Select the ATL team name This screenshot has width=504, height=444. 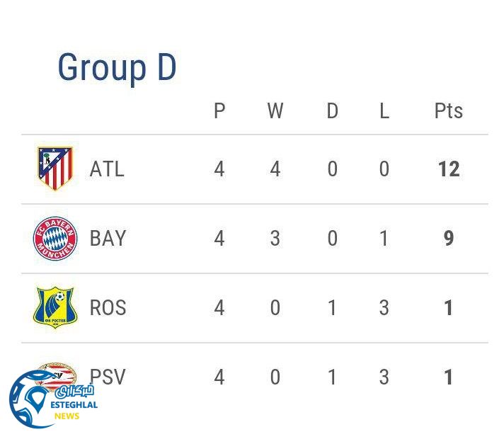[107, 169]
